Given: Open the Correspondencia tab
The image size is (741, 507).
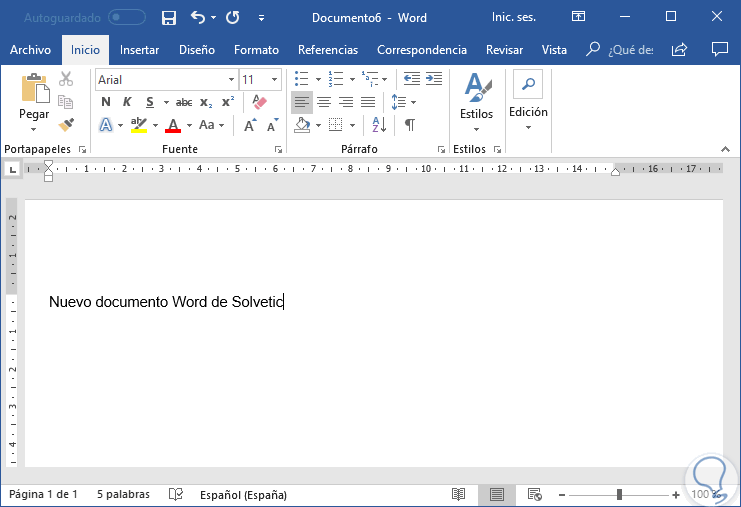Looking at the screenshot, I should coord(422,50).
